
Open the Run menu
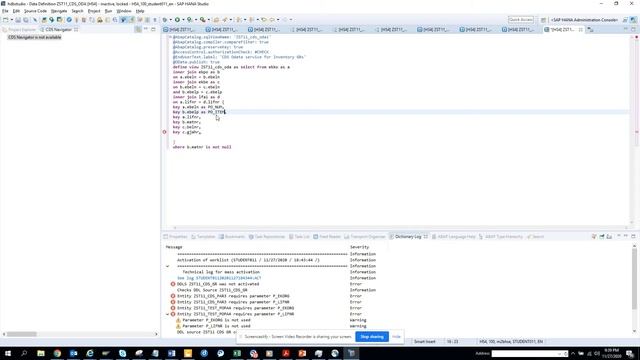click(108, 11)
